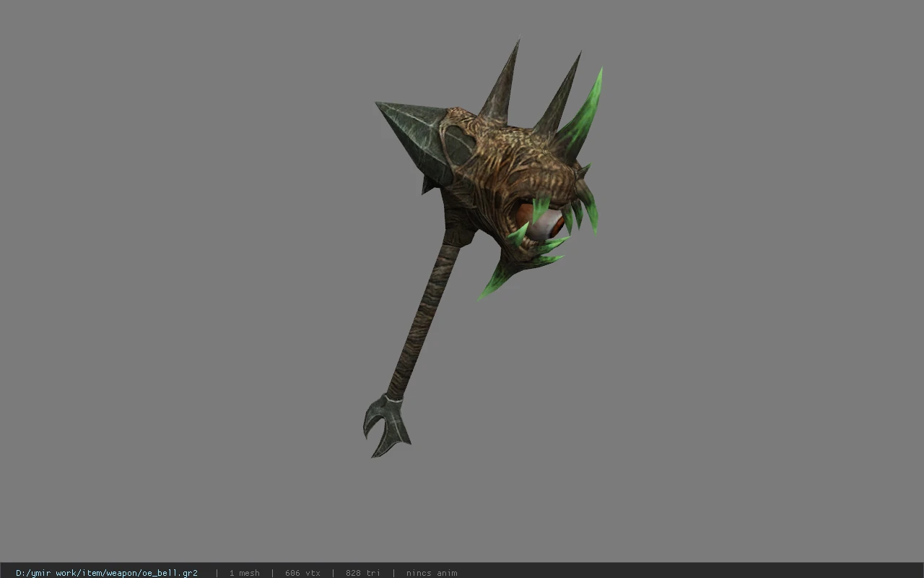Click the '828 tri' triangle count

362,573
